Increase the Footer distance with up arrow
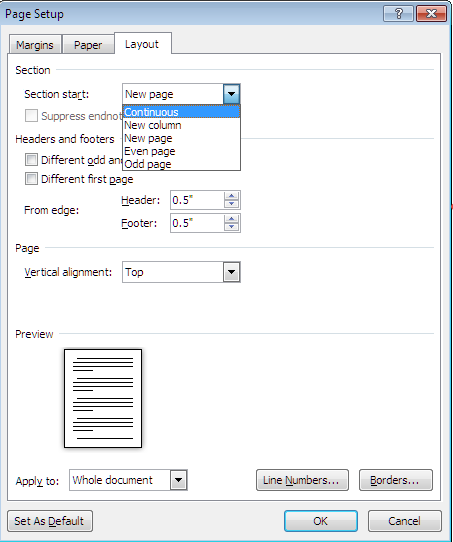This screenshot has width=453, height=542. coord(231,219)
